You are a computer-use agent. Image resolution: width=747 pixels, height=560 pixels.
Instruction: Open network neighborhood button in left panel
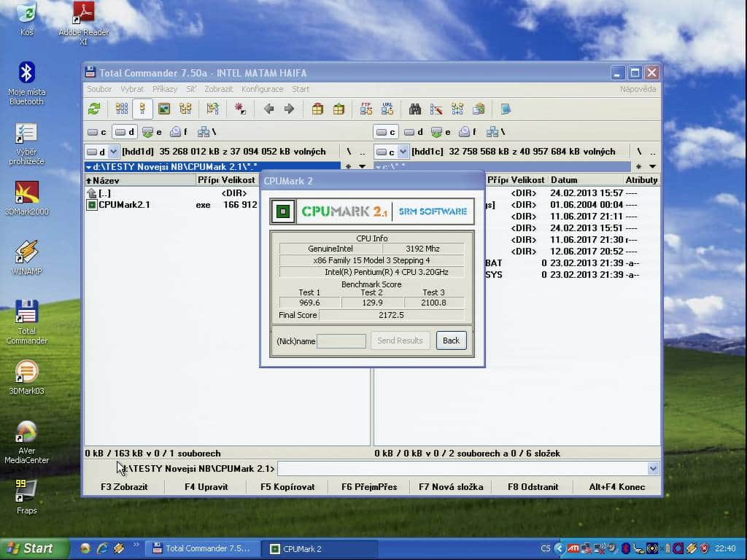(207, 132)
